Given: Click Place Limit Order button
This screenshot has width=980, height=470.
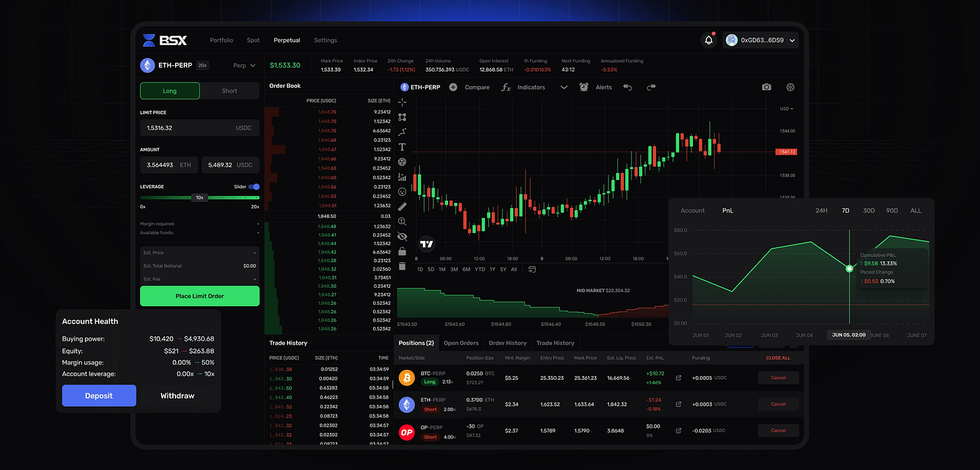Looking at the screenshot, I should 199,296.
